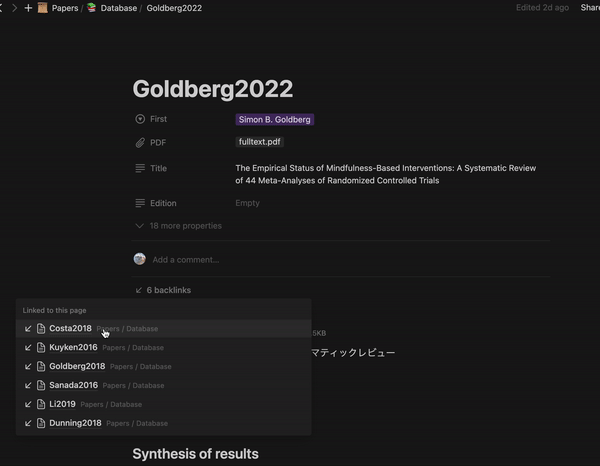Screen dimensions: 600x466
Task: Open the Kuyken2016 backlink
Action: pyautogui.click(x=73, y=347)
